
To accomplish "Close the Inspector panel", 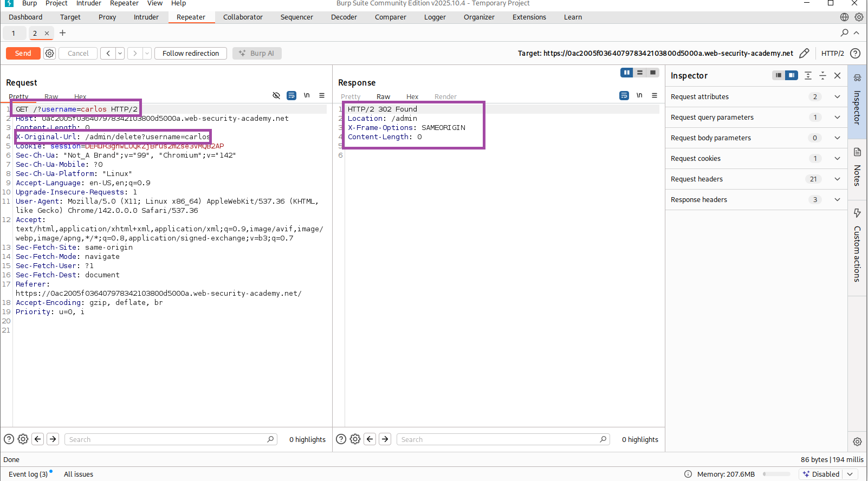I will pyautogui.click(x=837, y=75).
